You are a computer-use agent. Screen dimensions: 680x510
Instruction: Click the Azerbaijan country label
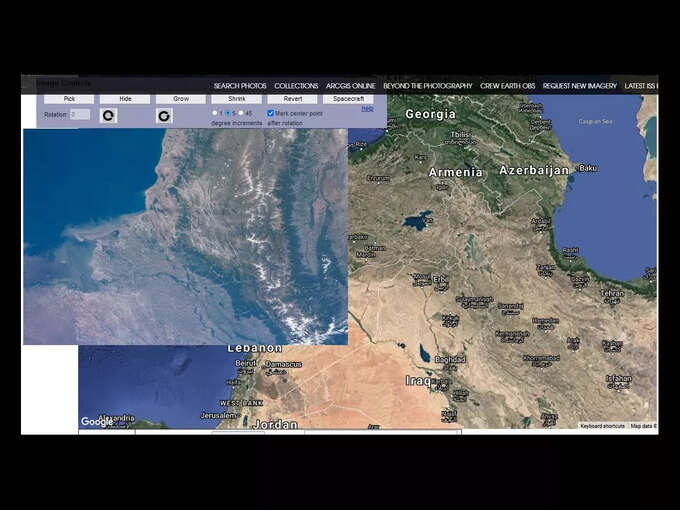tap(534, 170)
